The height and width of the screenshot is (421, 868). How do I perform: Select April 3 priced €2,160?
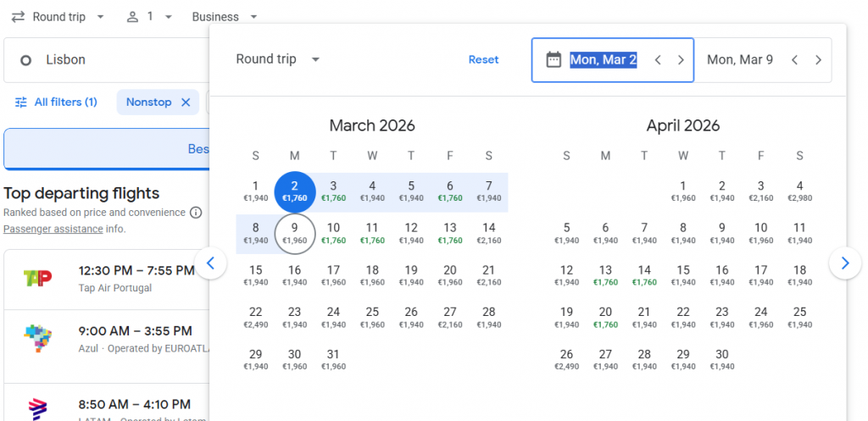coord(761,191)
